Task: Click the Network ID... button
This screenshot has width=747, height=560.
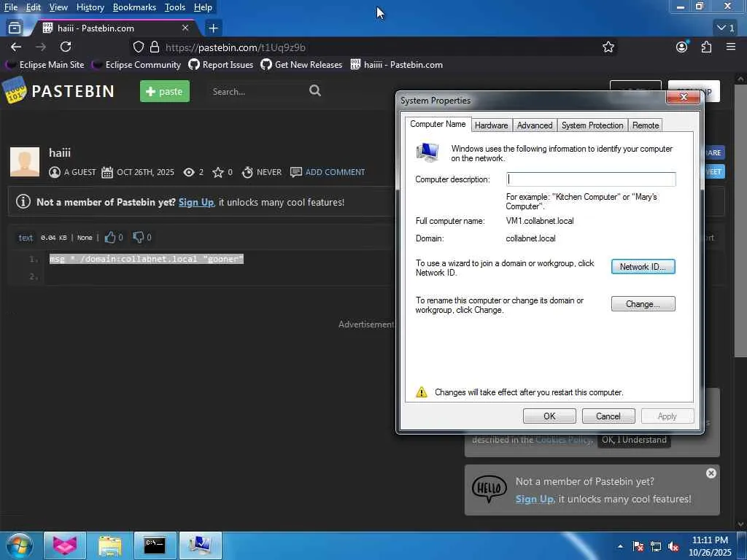Action: tap(643, 267)
